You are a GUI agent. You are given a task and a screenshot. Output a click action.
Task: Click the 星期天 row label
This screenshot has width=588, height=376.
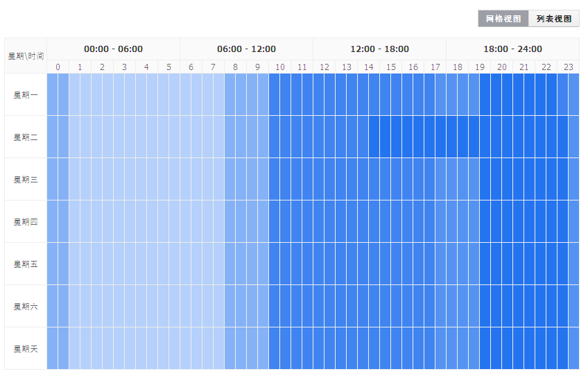pos(26,349)
